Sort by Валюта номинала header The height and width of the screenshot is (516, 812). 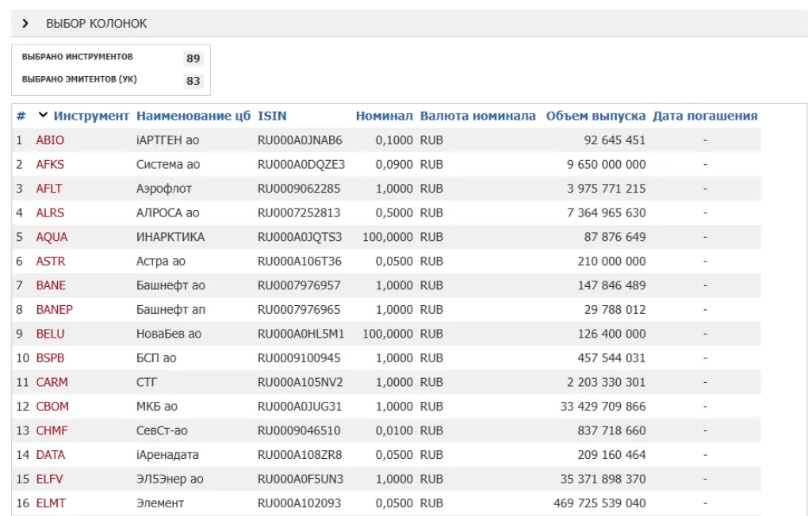[477, 116]
